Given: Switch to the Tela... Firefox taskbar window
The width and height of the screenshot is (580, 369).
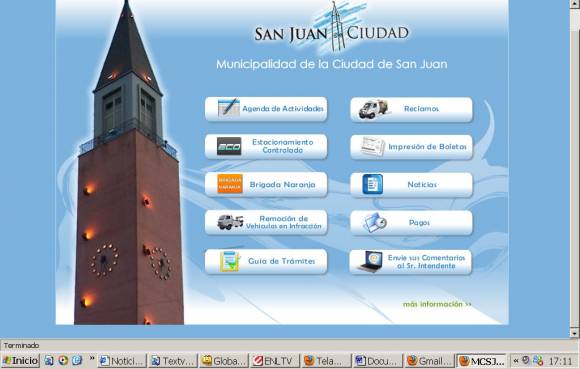Looking at the screenshot, I should tap(326, 361).
